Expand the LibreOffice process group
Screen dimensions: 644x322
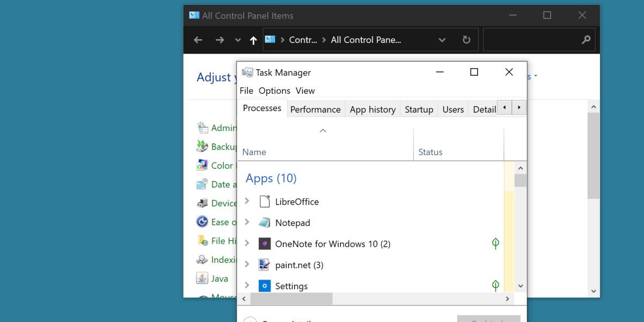(x=247, y=201)
